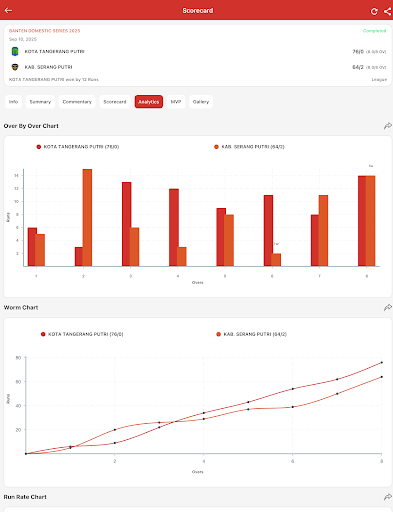
Task: Click the lower worm chart point at over 8
Action: (x=382, y=377)
